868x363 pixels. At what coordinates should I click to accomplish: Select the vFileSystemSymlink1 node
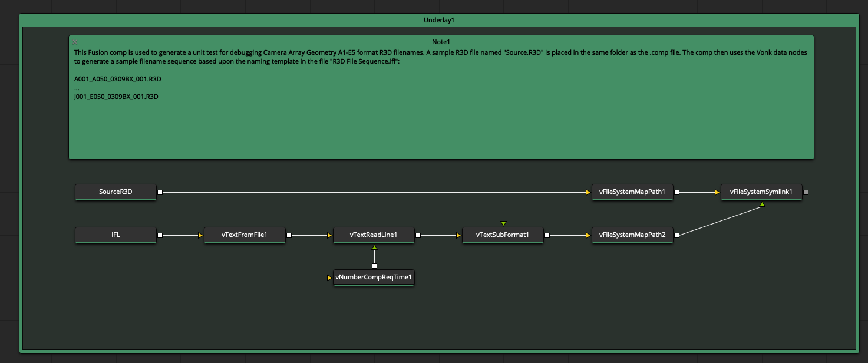(x=761, y=192)
